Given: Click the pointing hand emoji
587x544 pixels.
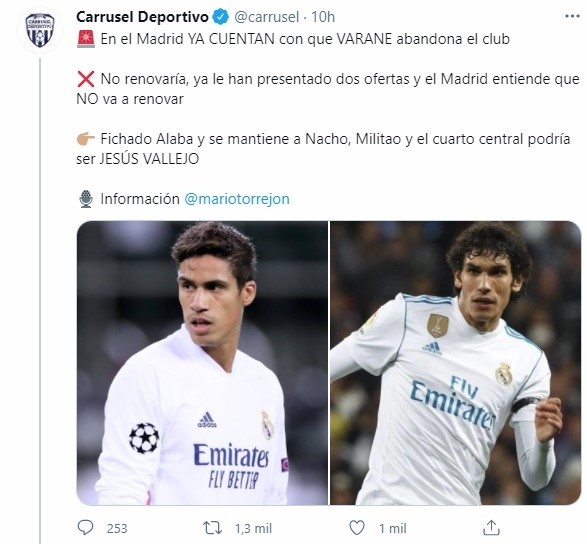Looking at the screenshot, I should [x=85, y=139].
